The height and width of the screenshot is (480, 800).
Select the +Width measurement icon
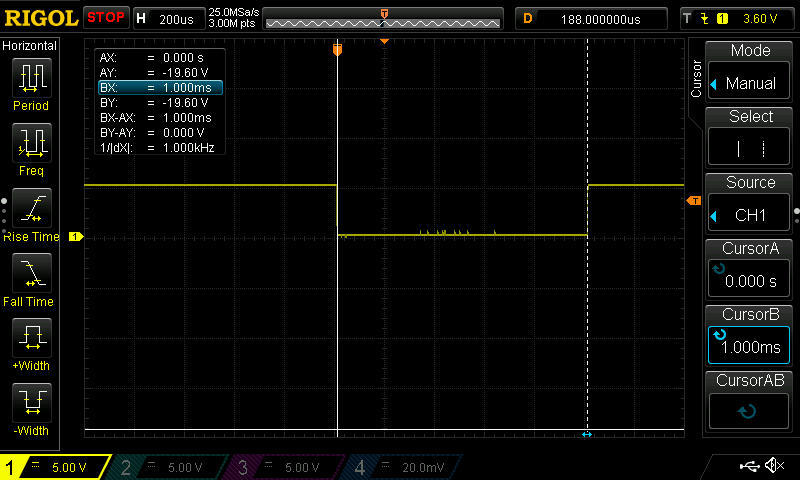pos(32,337)
